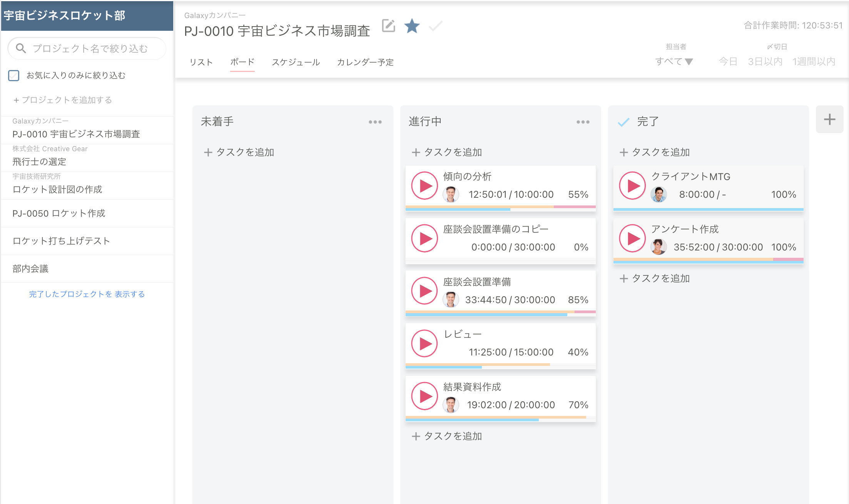Open the 担当者 すべて dropdown filter
The height and width of the screenshot is (504, 849).
pos(674,61)
